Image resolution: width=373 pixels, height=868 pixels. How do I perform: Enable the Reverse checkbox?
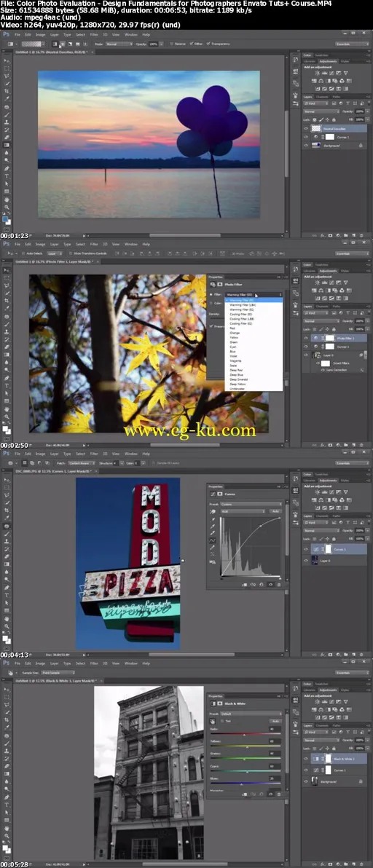pyautogui.click(x=171, y=44)
